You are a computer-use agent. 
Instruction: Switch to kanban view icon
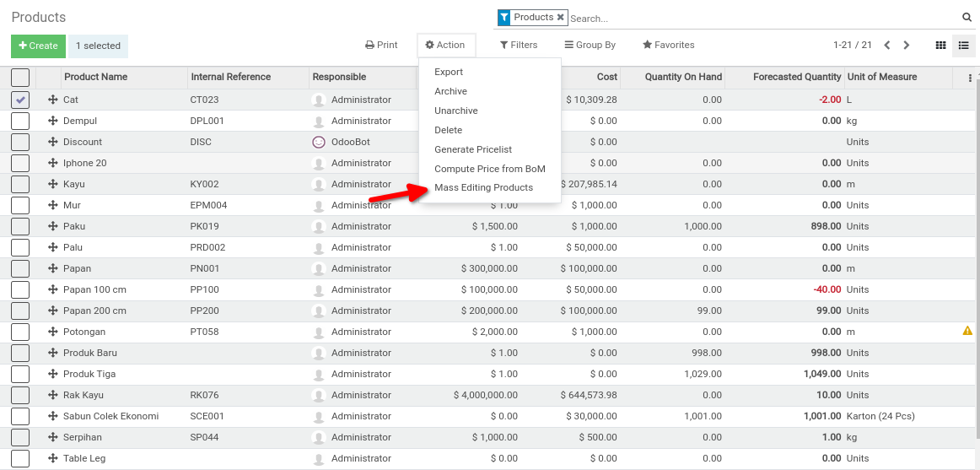[x=940, y=46]
